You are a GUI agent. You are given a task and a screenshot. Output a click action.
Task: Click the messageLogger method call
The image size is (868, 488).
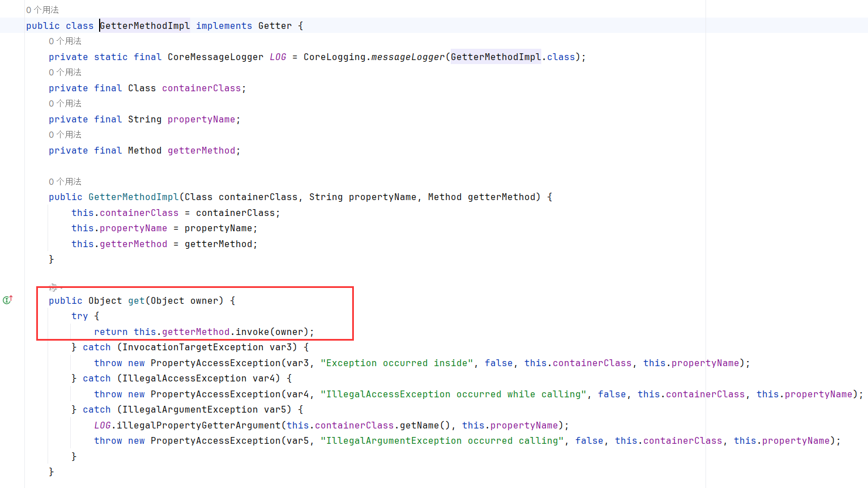408,57
